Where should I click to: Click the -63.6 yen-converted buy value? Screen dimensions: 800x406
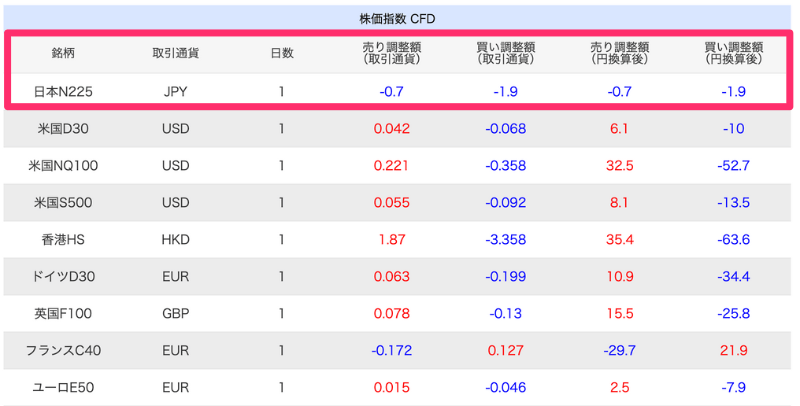click(x=733, y=240)
